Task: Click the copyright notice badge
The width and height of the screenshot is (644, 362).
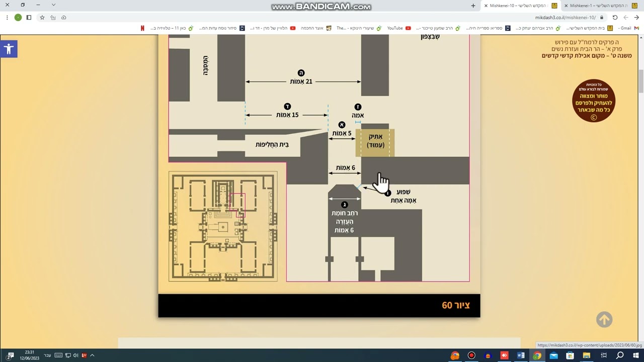Action: click(594, 101)
